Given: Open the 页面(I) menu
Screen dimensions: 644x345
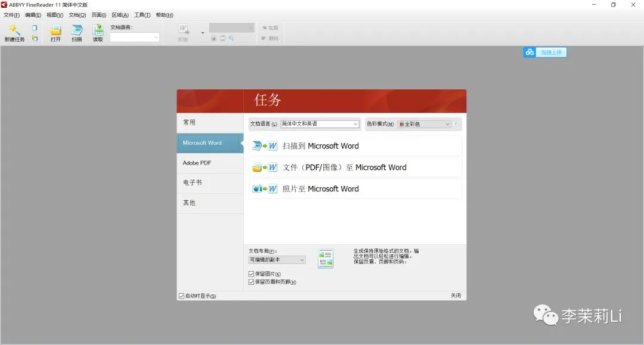Looking at the screenshot, I should tap(98, 15).
